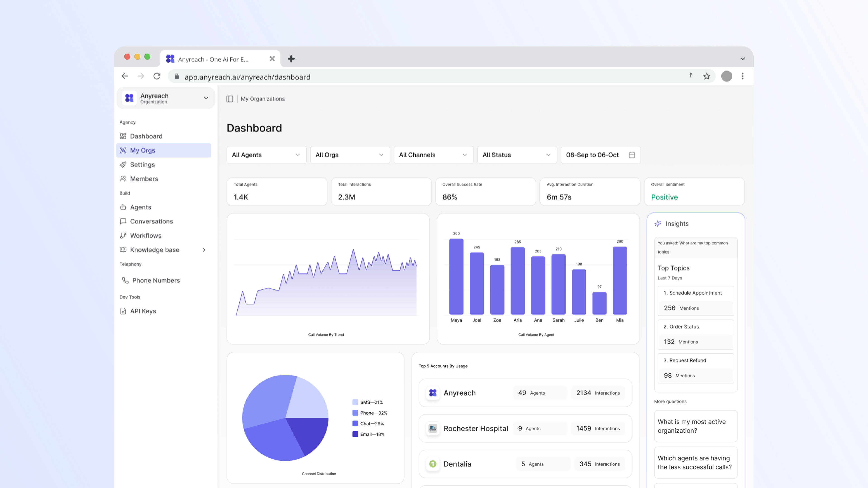Viewport: 868px width, 488px height.
Task: Click the Insights sparkle icon
Action: click(x=658, y=224)
